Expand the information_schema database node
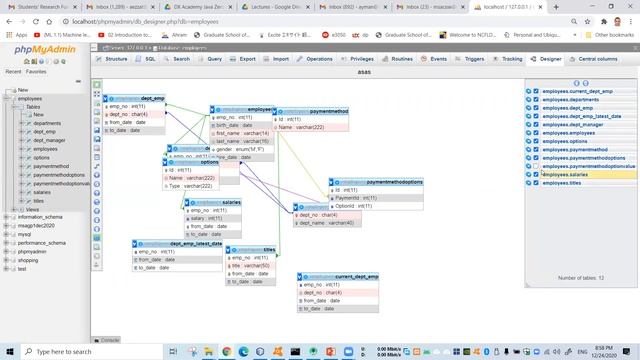Screen dimensions: 640x360 tap(6, 217)
